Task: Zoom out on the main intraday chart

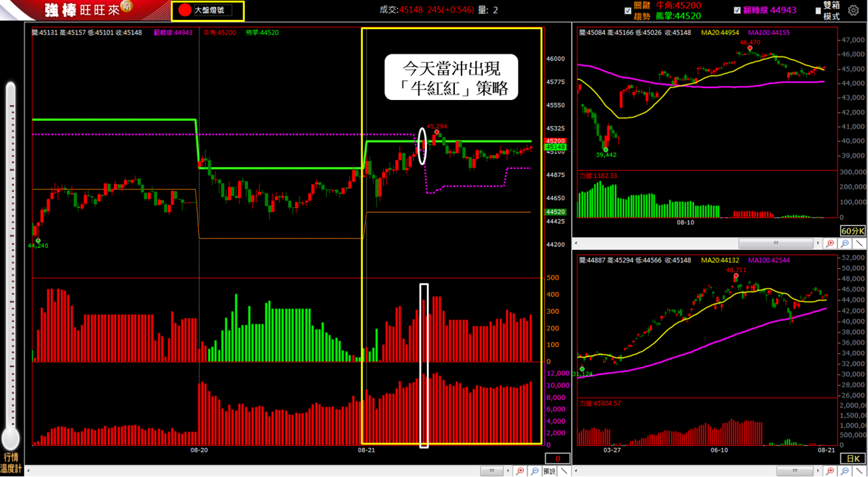Action: [534, 471]
